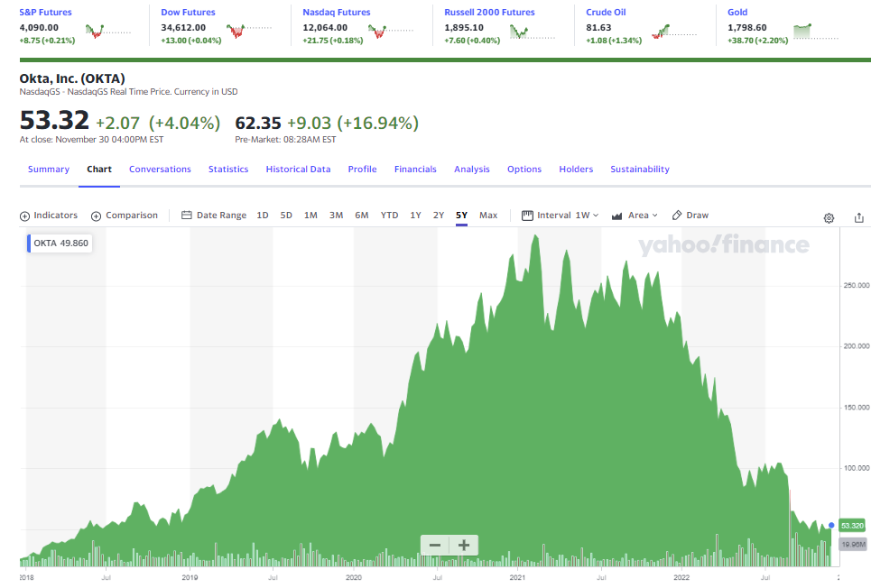Select the 1M range

coord(310,216)
